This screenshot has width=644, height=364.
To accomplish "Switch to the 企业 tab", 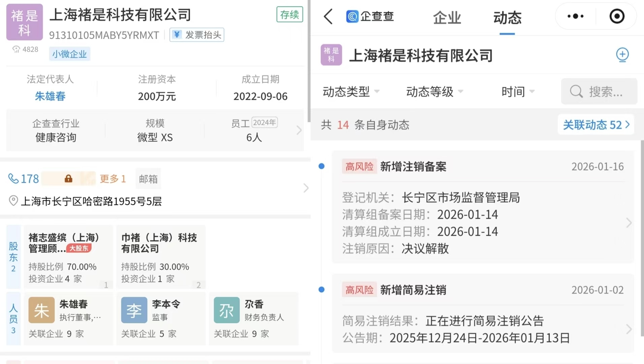I will click(447, 18).
